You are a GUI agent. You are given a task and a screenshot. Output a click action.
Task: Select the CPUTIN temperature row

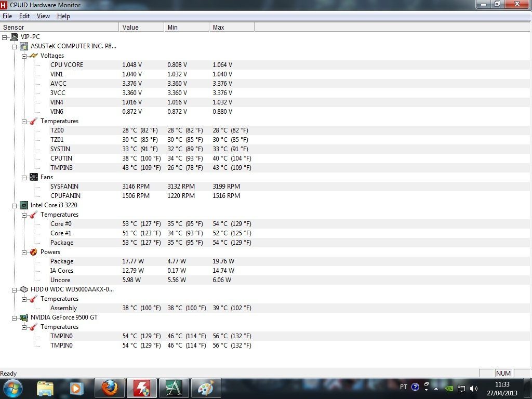pos(290,158)
